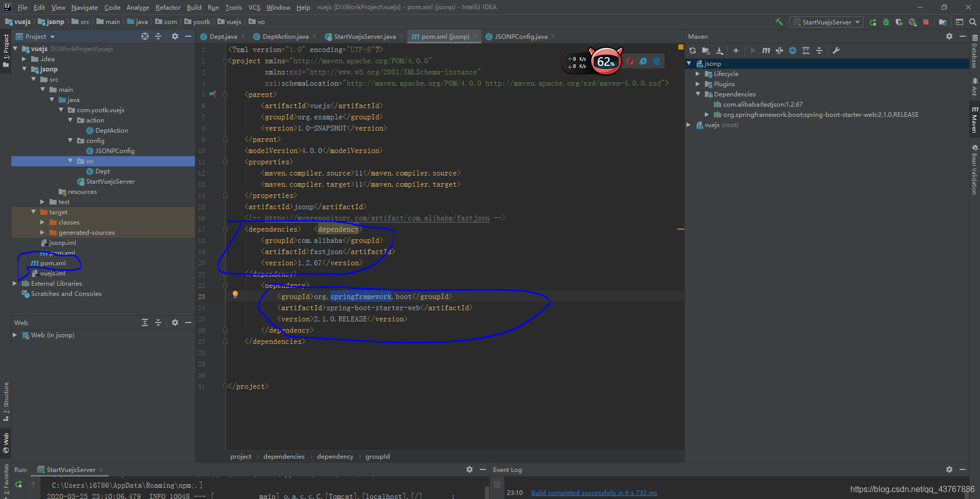
Task: Open Run Anything window icon
Action: pos(960,22)
